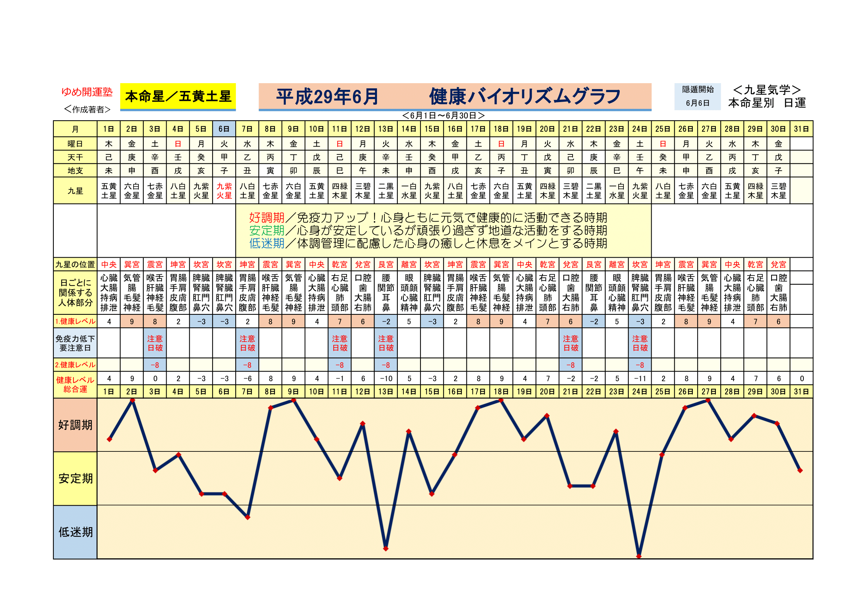Click the graph point at 13日 minimum
Viewport: 868px width, 614px height.
click(386, 548)
